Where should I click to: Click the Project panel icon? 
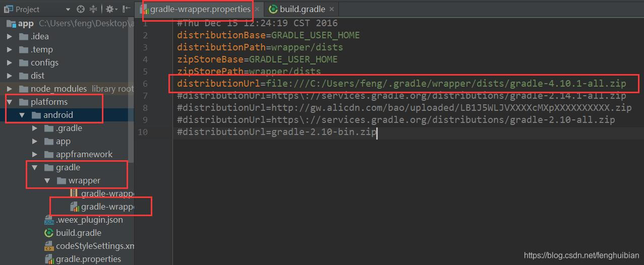(8, 9)
